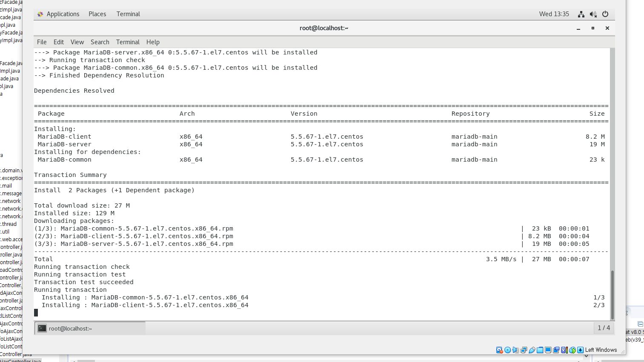Screen dimensions: 644x362
Task: Click the VirtualBox network adapters icon
Action: [x=524, y=350]
